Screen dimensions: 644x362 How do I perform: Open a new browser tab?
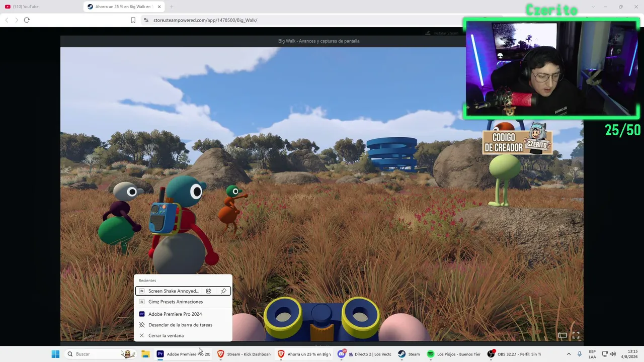pos(171,7)
